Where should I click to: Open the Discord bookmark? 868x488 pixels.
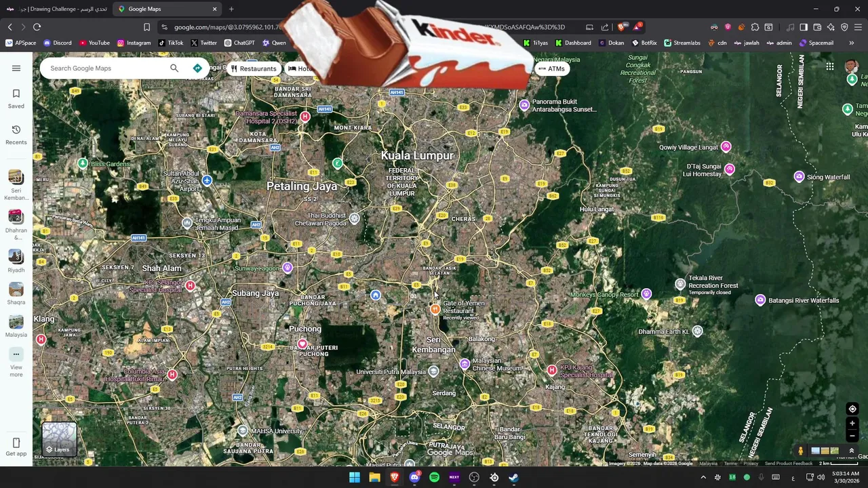click(57, 43)
